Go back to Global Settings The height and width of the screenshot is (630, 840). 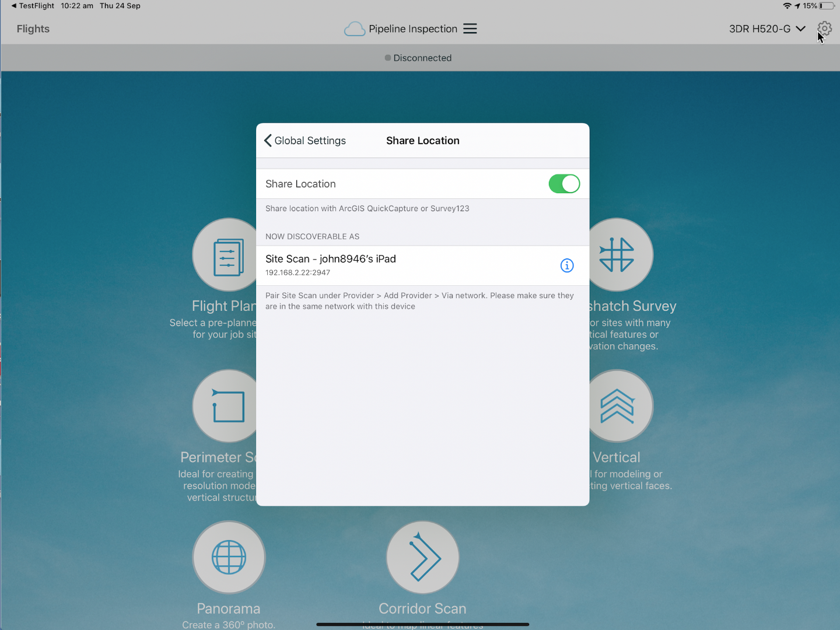coord(305,141)
